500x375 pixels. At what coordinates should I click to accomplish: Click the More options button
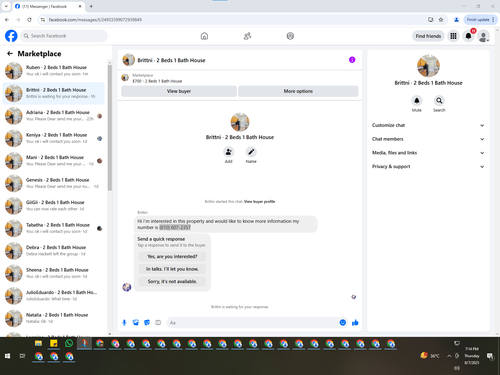(x=298, y=91)
